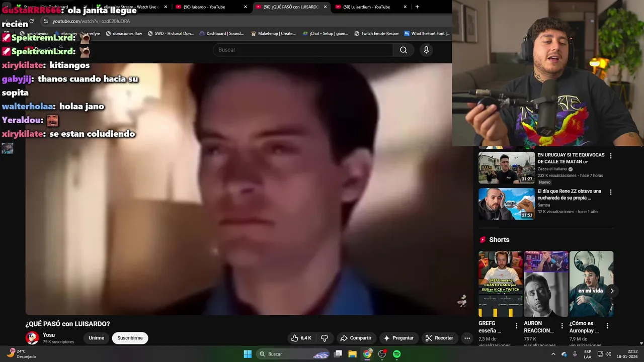Viewport: 644px width, 362px height.
Task: Close the Luisardium YouTube tab
Action: (405, 7)
